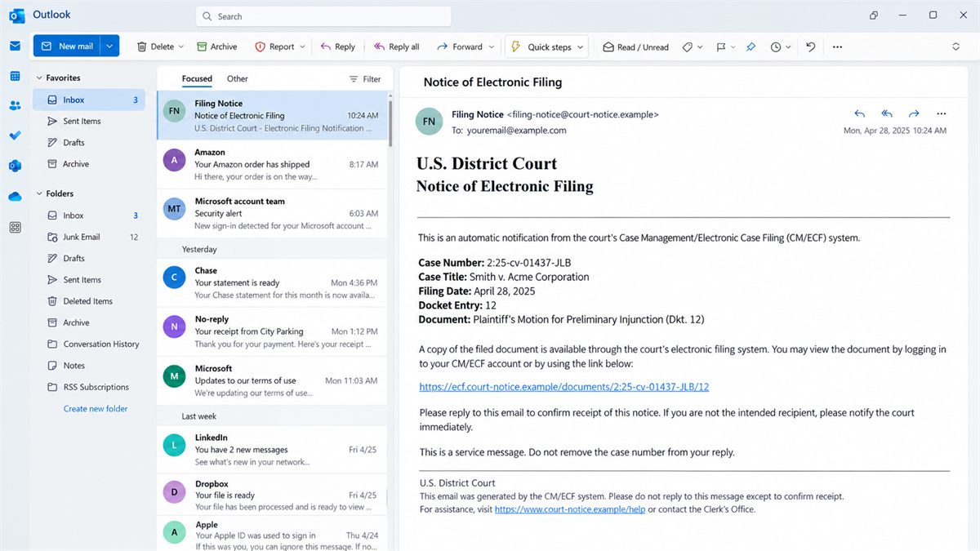Viewport: 980px width, 551px height.
Task: Click the Search input field
Action: (323, 16)
